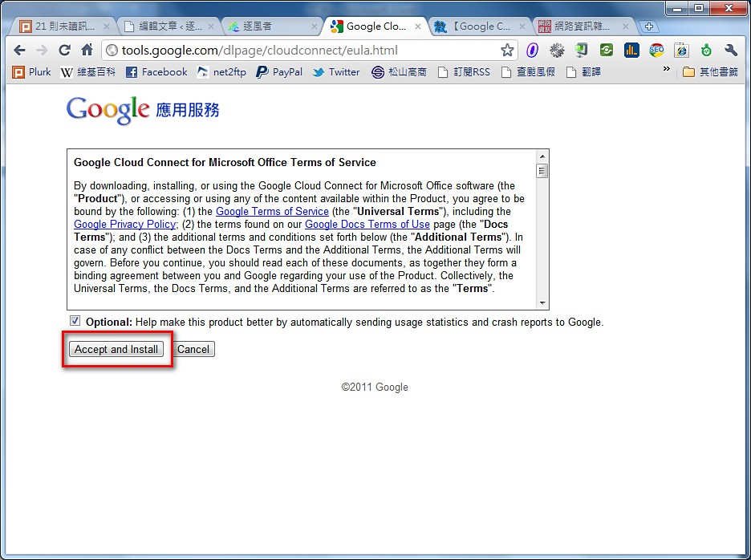The image size is (751, 560).
Task: Open a new tab
Action: [649, 26]
